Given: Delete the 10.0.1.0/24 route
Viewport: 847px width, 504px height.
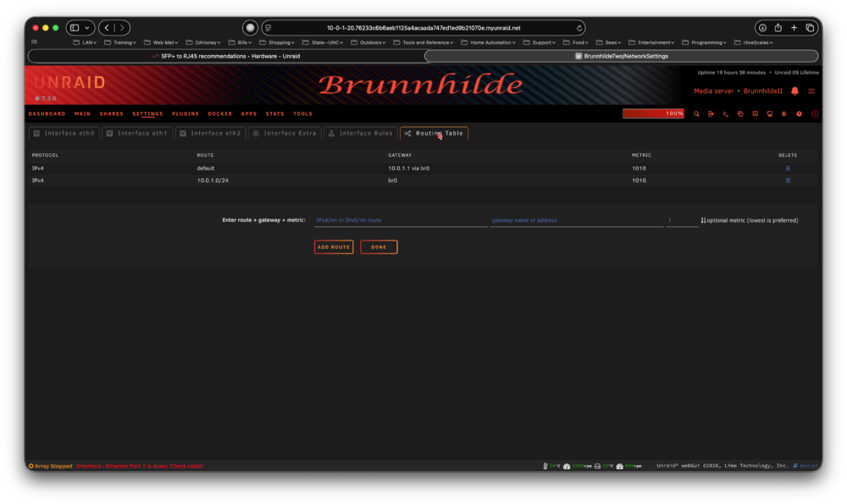Looking at the screenshot, I should pyautogui.click(x=788, y=180).
